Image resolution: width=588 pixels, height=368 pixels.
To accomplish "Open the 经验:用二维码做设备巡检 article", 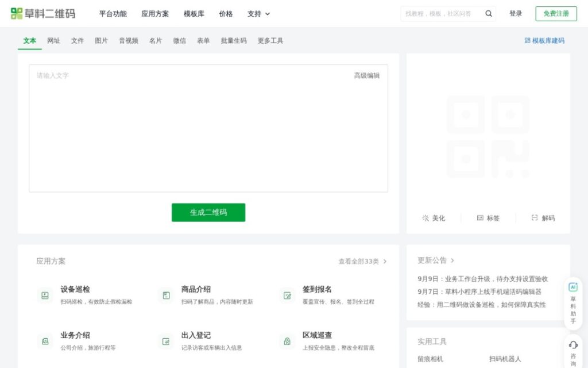I will [482, 305].
